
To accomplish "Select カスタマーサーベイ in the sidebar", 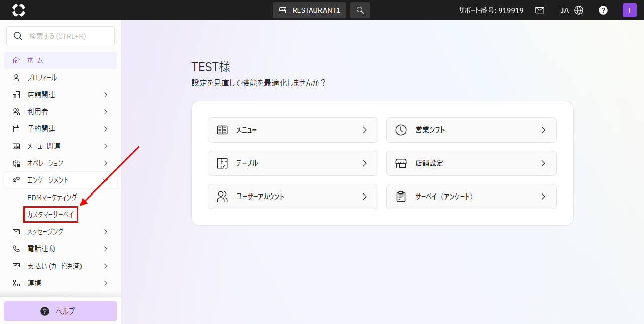I will 50,215.
